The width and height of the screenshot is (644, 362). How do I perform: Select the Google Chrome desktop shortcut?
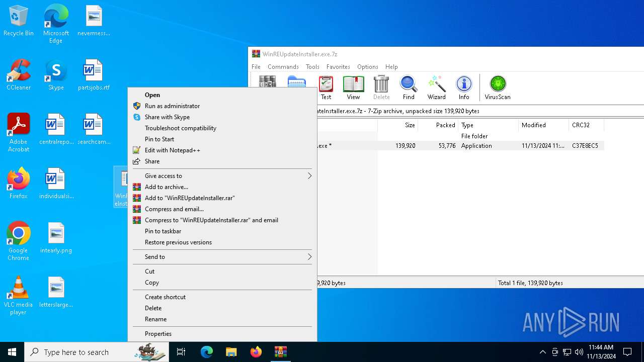point(19,241)
